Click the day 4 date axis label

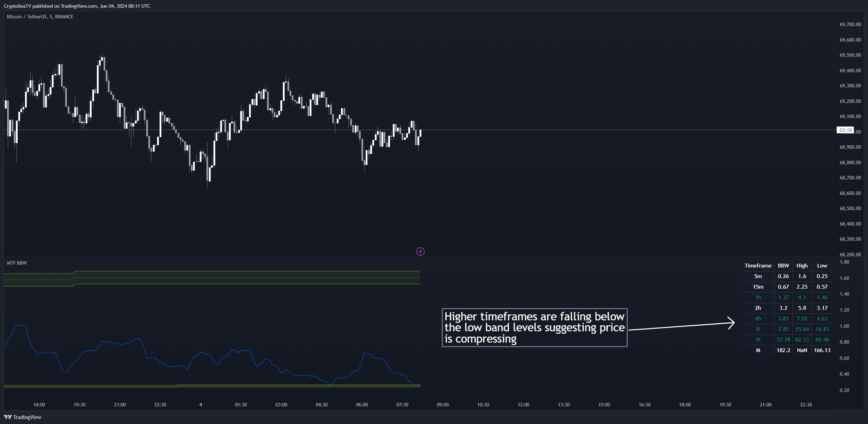[200, 405]
